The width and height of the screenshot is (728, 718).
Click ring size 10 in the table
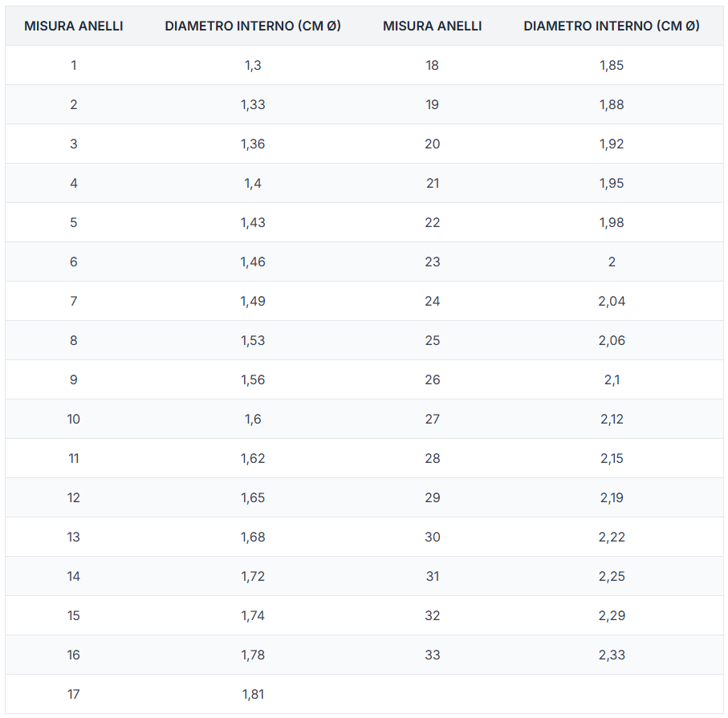click(x=74, y=419)
